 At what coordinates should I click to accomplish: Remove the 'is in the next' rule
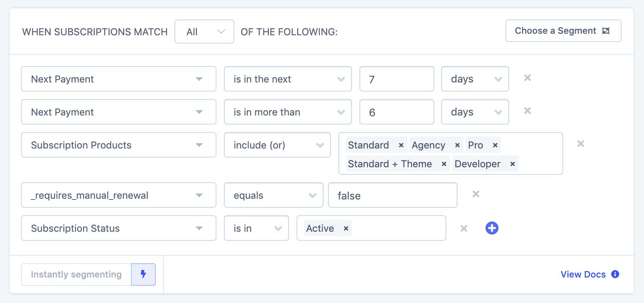tap(528, 78)
